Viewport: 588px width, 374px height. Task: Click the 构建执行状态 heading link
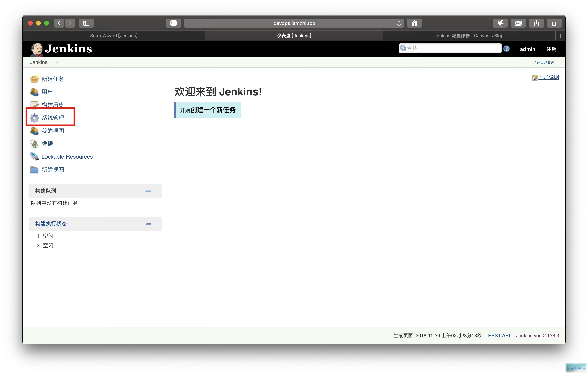(51, 224)
